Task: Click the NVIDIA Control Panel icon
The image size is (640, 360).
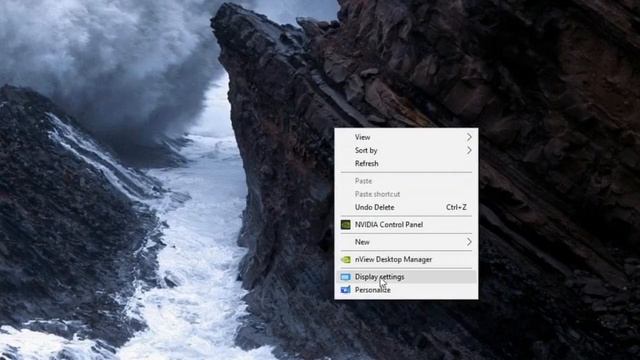Action: click(345, 224)
